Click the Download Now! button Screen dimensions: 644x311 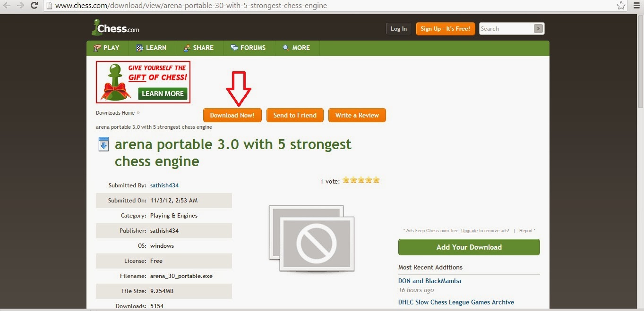232,115
